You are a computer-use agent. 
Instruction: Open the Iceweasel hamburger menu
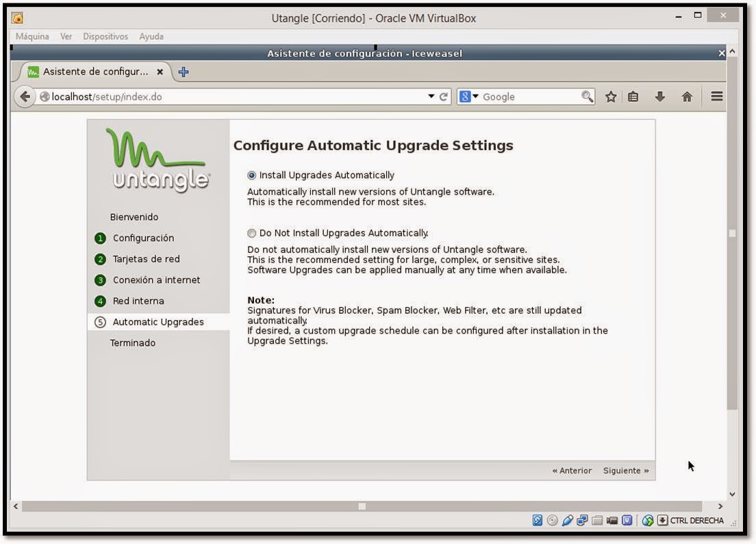click(x=716, y=97)
